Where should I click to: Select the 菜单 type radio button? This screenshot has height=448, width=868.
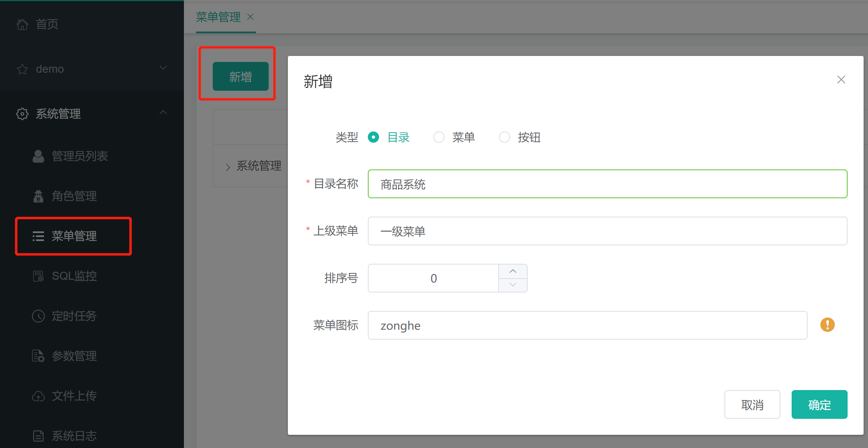[439, 137]
